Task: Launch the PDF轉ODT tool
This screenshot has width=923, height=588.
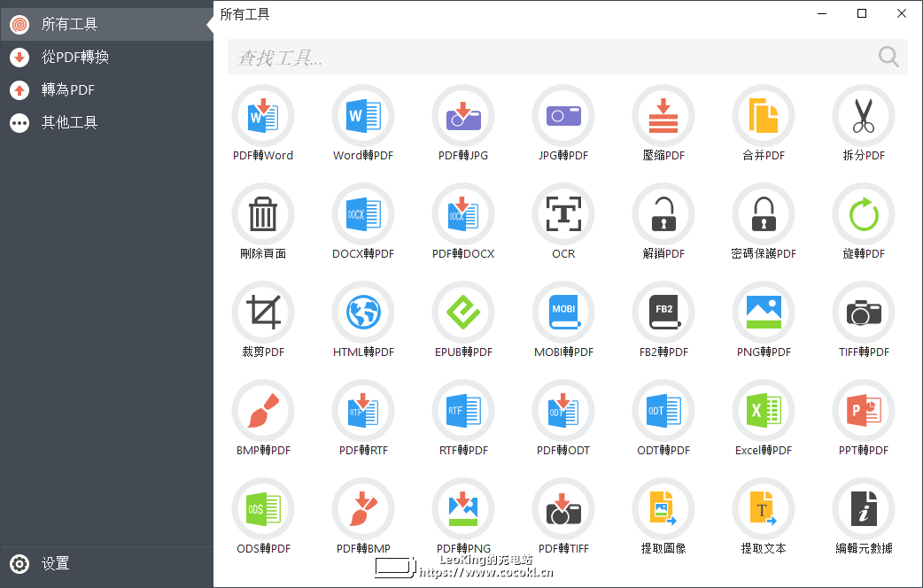Action: click(x=562, y=411)
